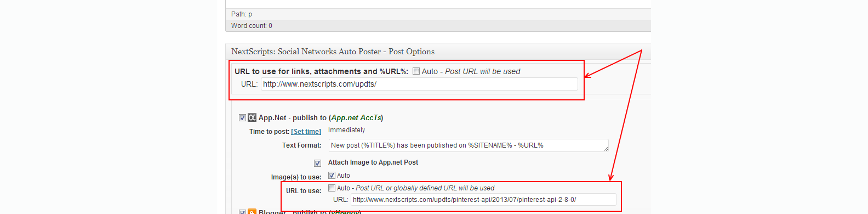This screenshot has height=214, width=868.
Task: Uncheck the App.Net publish checkbox
Action: 242,117
